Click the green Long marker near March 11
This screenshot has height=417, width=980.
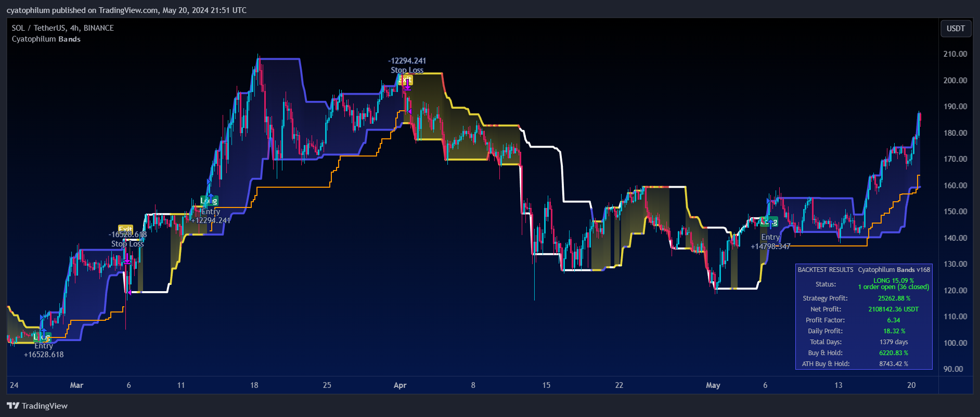(209, 200)
